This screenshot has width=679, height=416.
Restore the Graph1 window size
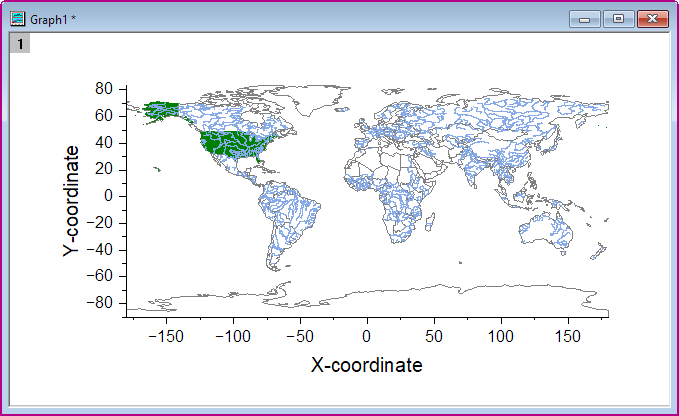[618, 18]
